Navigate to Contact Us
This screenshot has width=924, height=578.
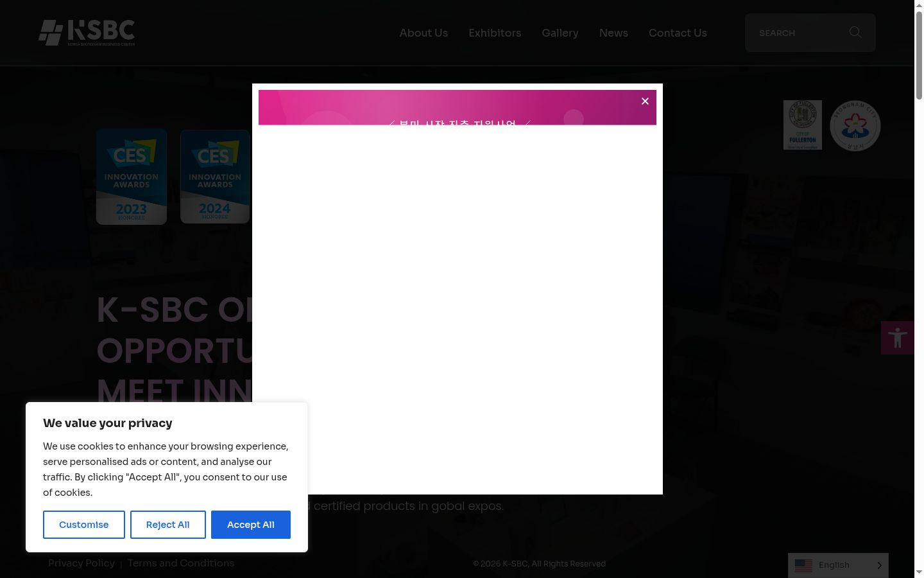pyautogui.click(x=678, y=33)
